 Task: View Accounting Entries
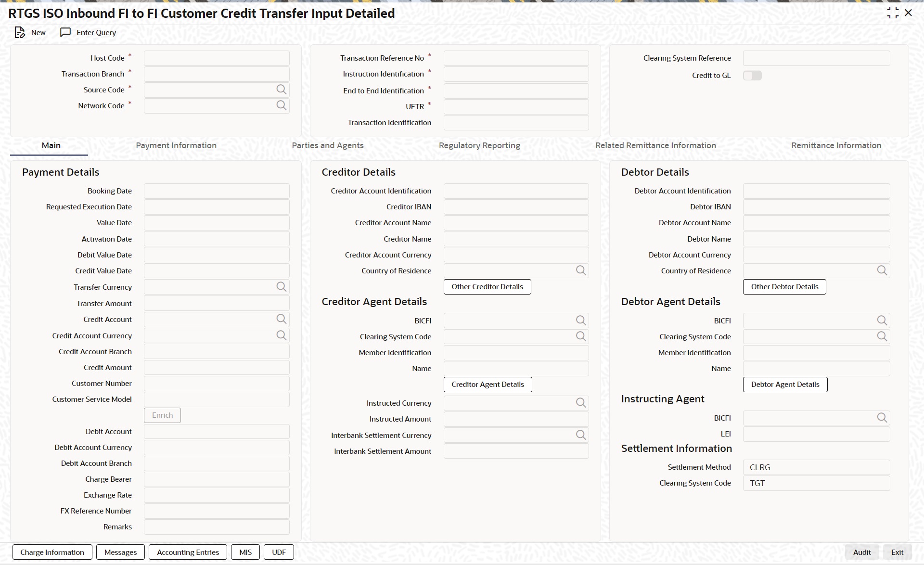(x=188, y=552)
